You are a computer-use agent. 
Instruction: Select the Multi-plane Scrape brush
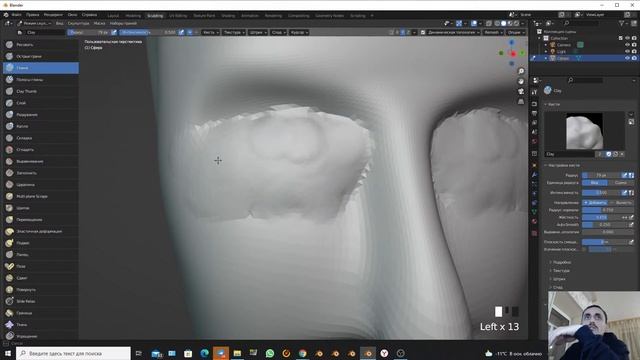pyautogui.click(x=41, y=196)
